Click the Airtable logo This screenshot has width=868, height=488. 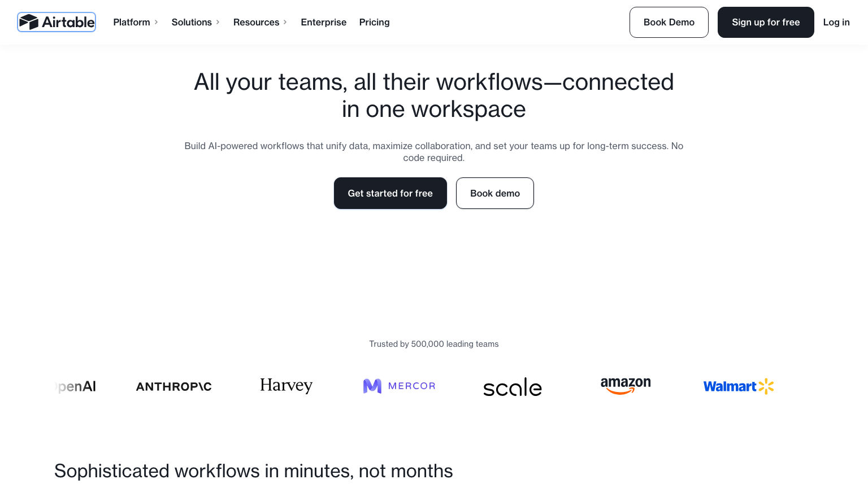56,22
